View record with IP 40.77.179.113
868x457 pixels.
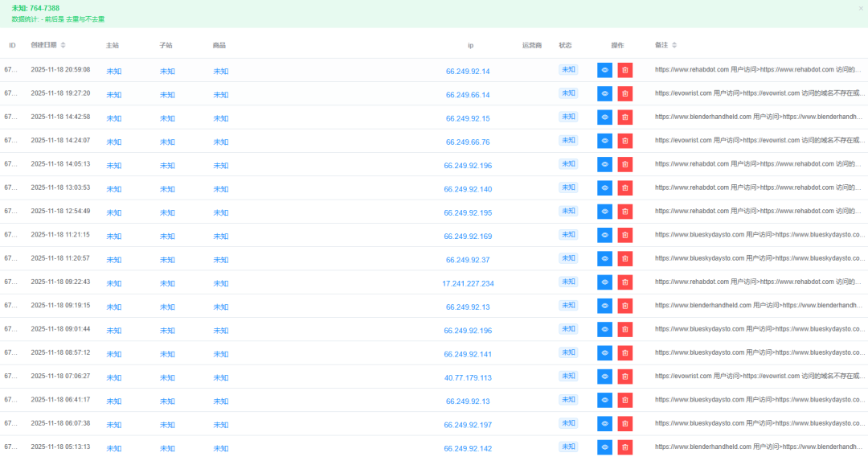[x=604, y=376]
